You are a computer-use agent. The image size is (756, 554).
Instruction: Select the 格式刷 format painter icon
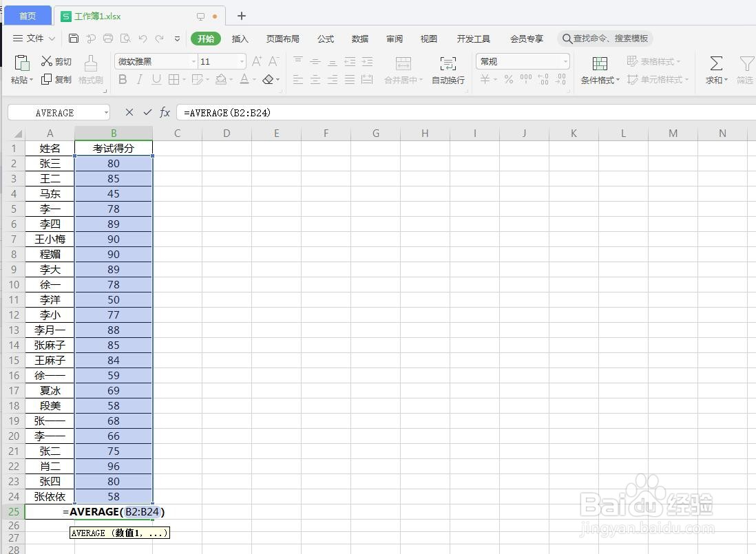(x=90, y=69)
